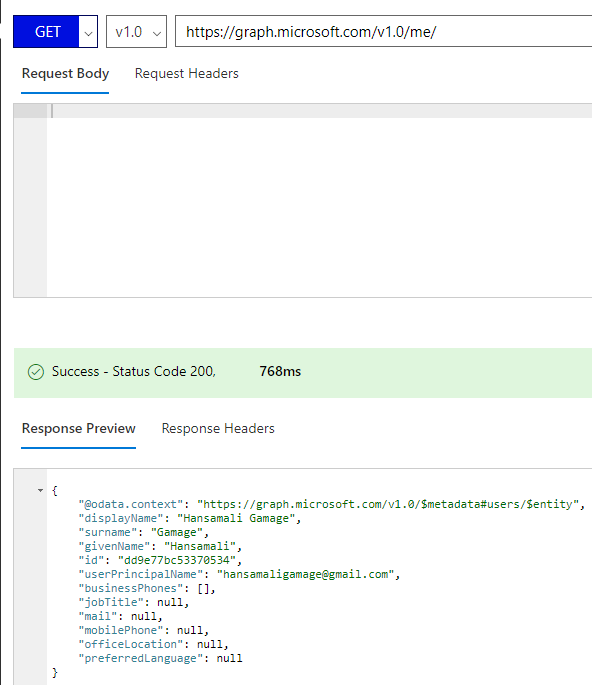This screenshot has height=685, width=592.
Task: Collapse the JSON response root object arrow
Action: (x=41, y=491)
